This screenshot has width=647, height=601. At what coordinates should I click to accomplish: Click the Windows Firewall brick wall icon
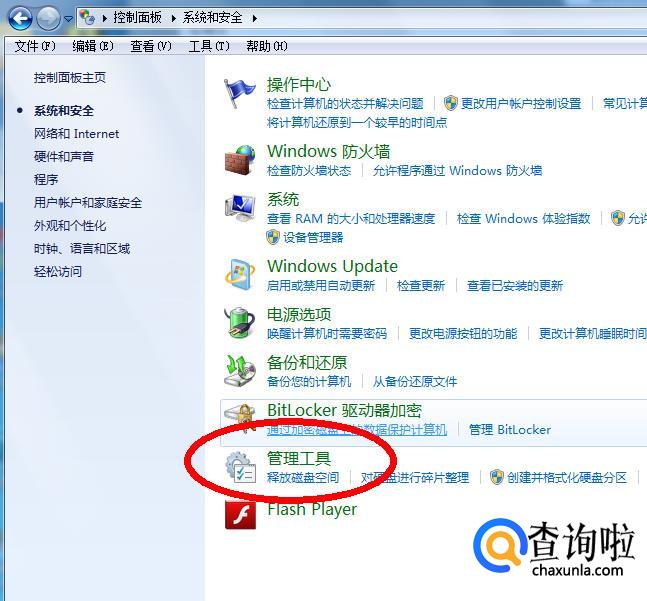point(240,160)
